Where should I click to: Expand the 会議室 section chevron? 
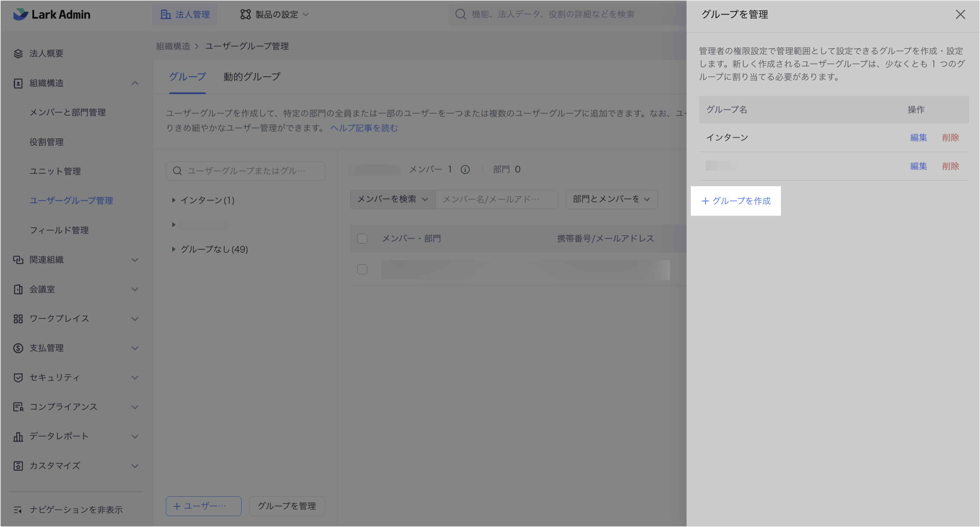[135, 289]
